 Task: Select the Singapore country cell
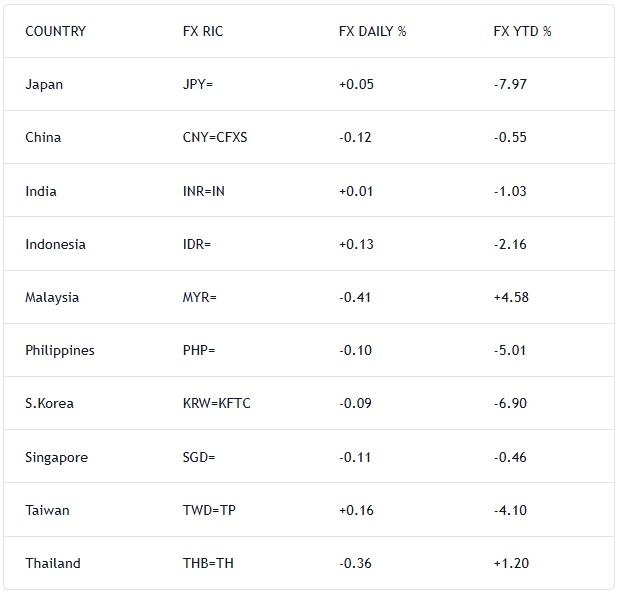point(56,457)
